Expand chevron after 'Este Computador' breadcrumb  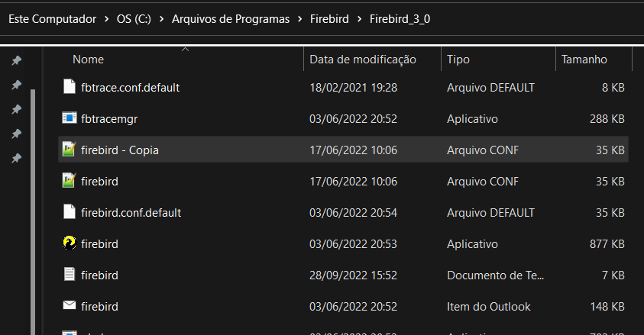[x=107, y=19]
